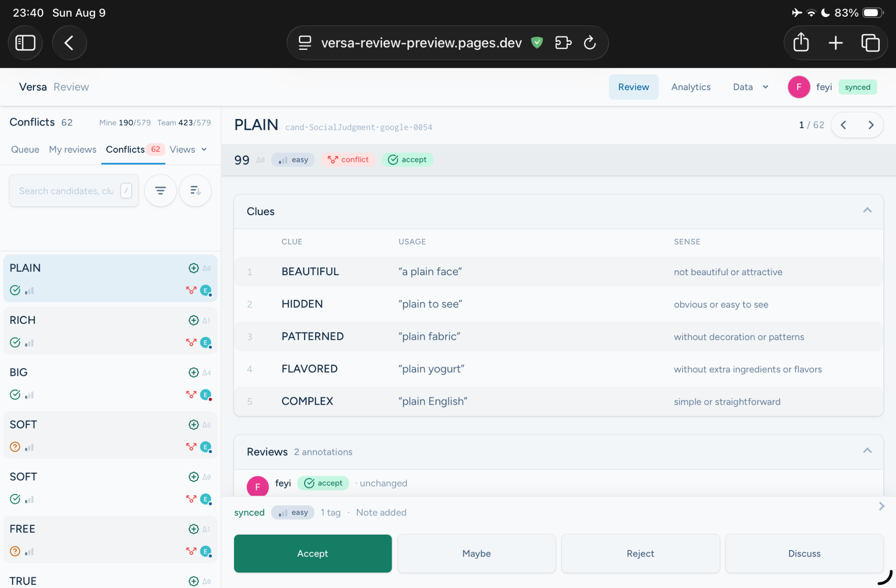This screenshot has width=896, height=588.
Task: Click the page settings icon in address bar
Action: [304, 43]
